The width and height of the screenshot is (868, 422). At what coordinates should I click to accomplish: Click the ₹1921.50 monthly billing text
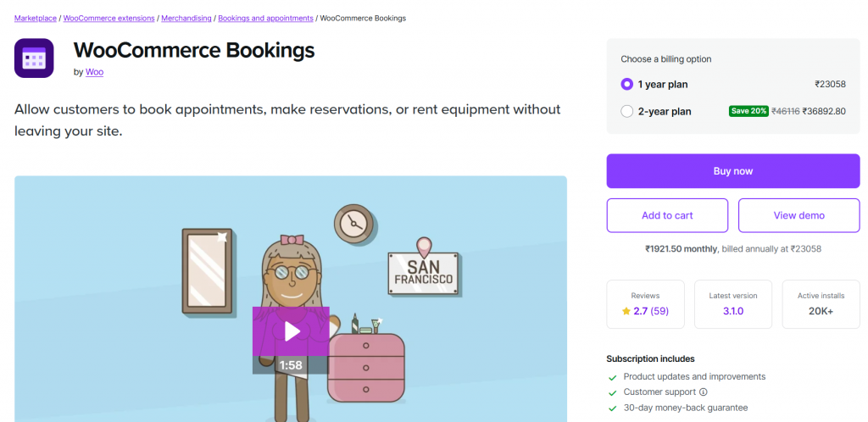681,249
